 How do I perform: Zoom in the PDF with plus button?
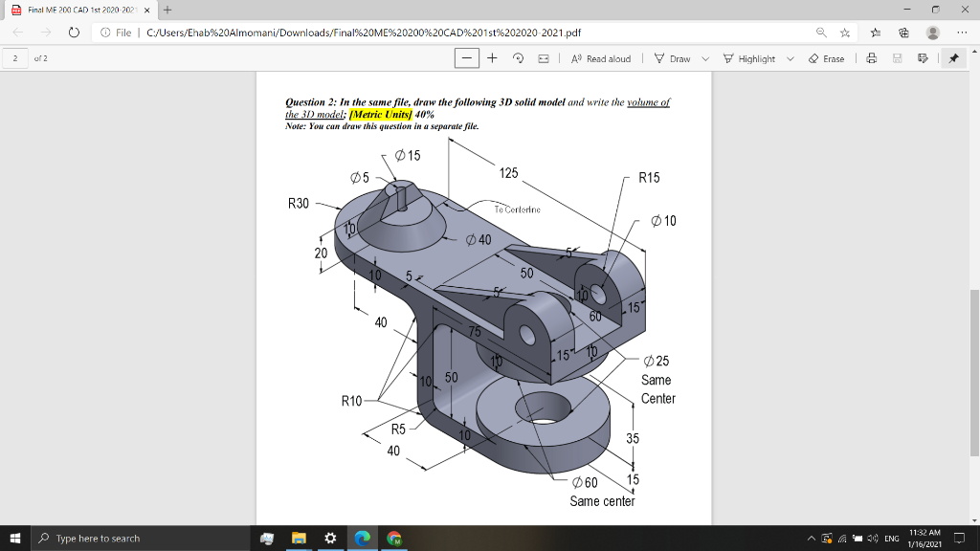point(492,58)
